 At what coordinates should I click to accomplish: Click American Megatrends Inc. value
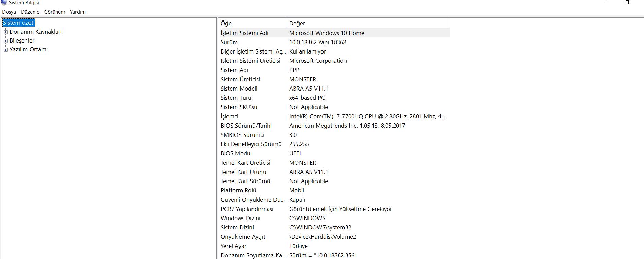[x=347, y=126]
